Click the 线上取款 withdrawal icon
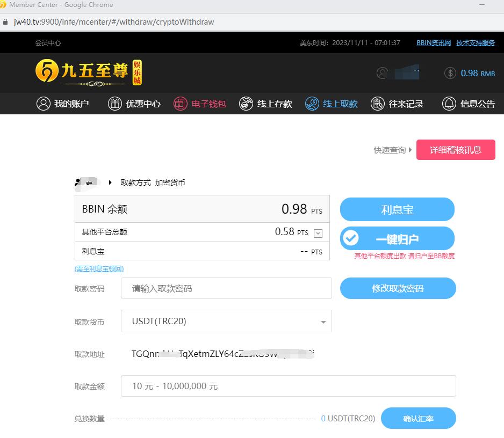This screenshot has height=438, width=504. click(312, 104)
